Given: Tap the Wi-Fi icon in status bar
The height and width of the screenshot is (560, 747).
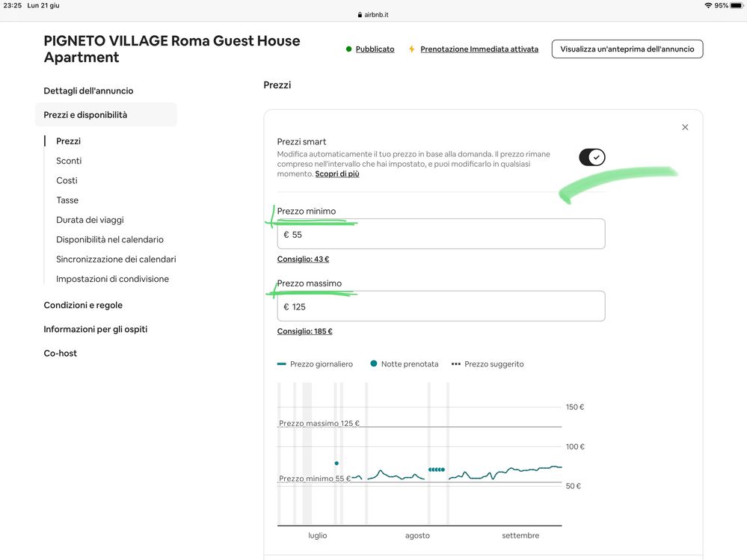Looking at the screenshot, I should point(707,5).
